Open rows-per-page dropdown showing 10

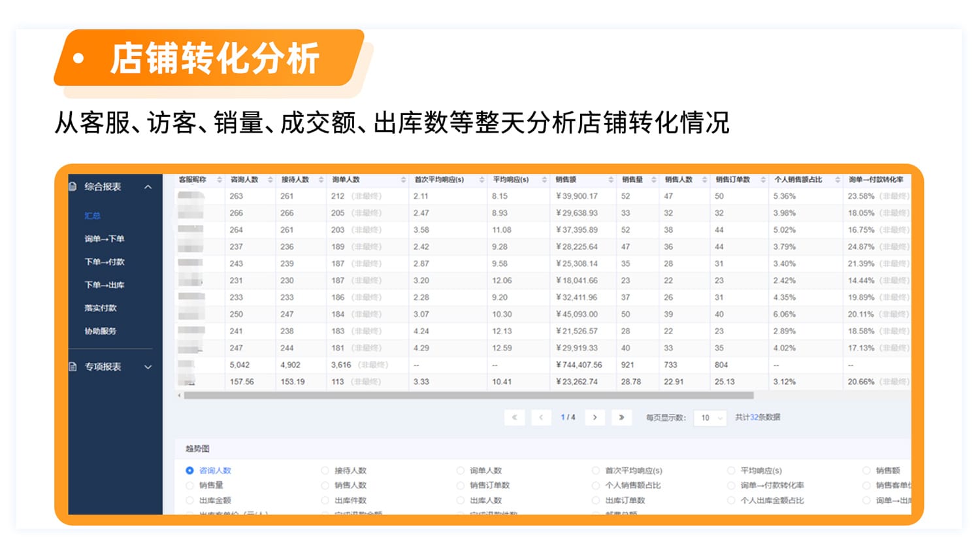click(711, 418)
